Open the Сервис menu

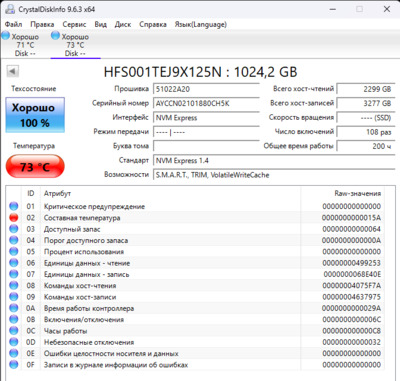[x=74, y=24]
